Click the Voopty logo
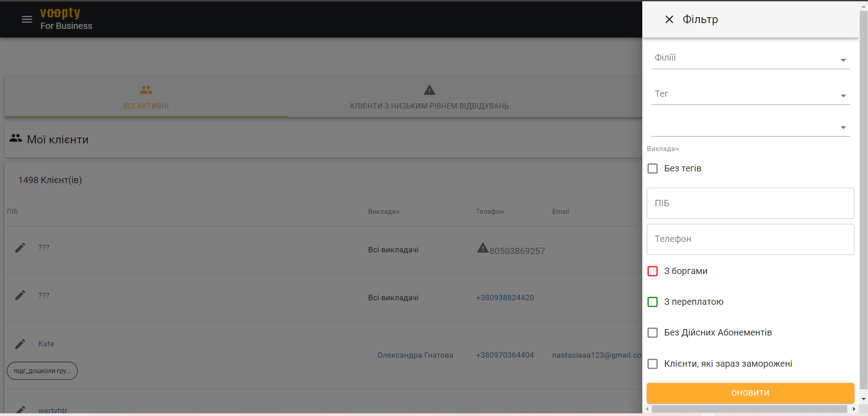Viewport: 868px width, 416px height. click(61, 13)
